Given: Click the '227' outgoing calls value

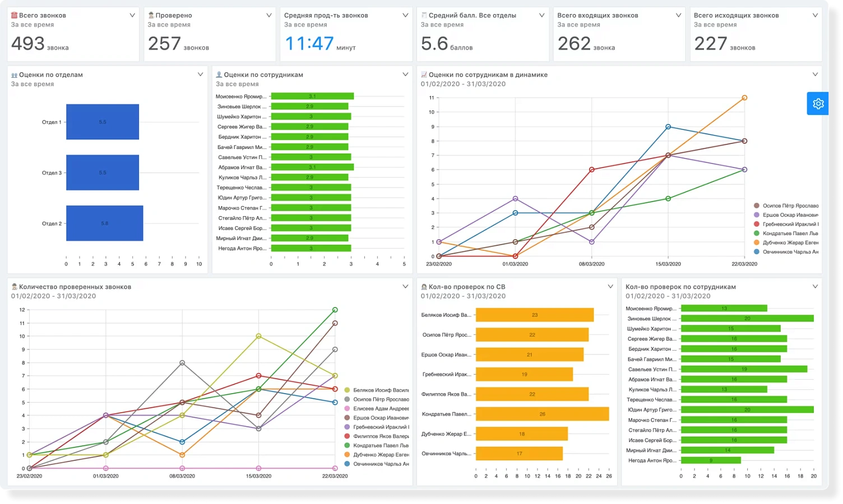Looking at the screenshot, I should point(711,43).
